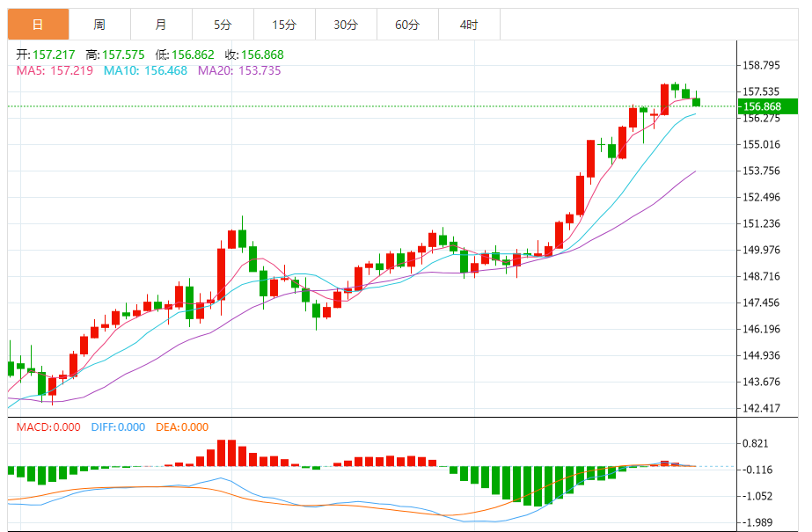This screenshot has width=812, height=532.
Task: Click the 143.676 price axis label
Action: point(761,382)
